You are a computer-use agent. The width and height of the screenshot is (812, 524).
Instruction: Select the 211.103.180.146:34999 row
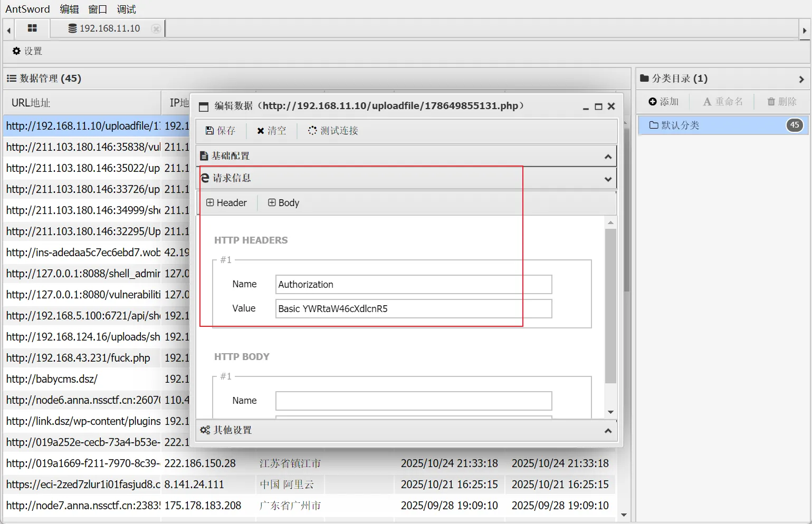(x=97, y=210)
